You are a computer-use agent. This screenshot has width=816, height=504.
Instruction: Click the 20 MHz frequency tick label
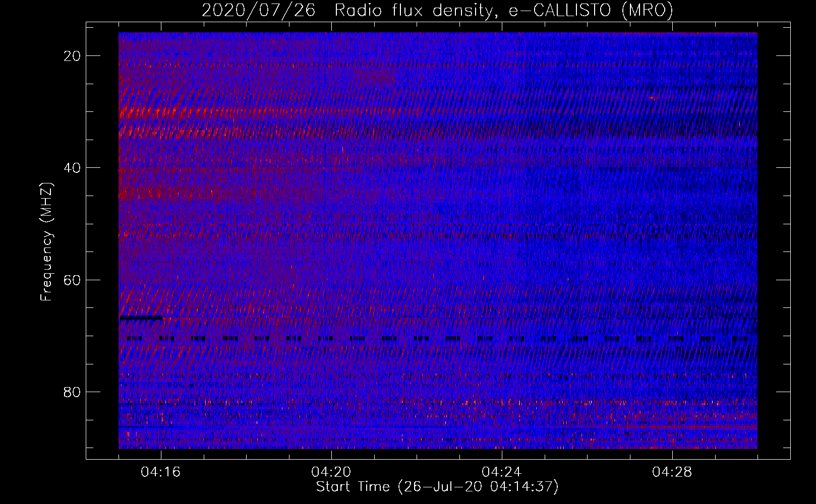[x=72, y=56]
